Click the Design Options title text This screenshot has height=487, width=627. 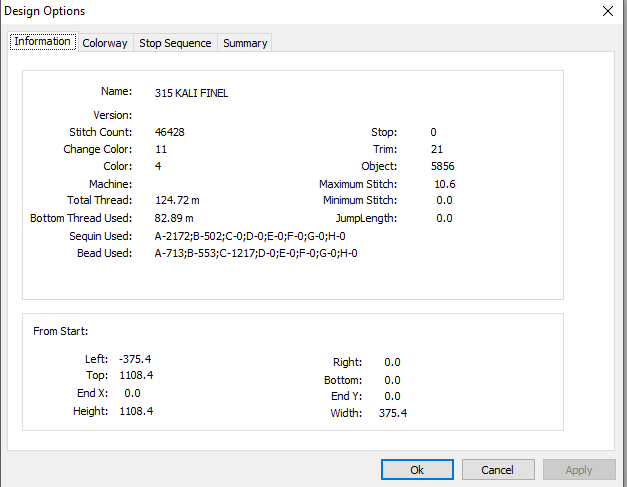44,11
